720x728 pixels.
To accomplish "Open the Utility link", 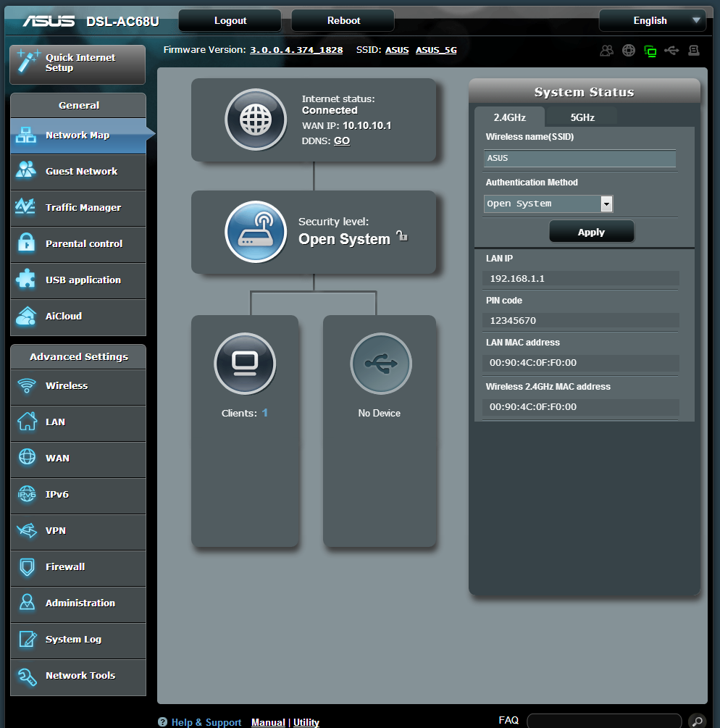I will pos(306,722).
